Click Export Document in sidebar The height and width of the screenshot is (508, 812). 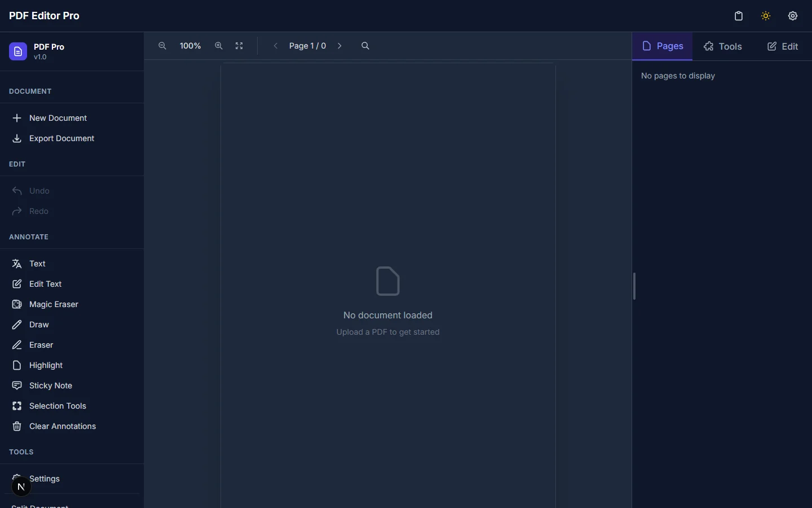(x=72, y=138)
